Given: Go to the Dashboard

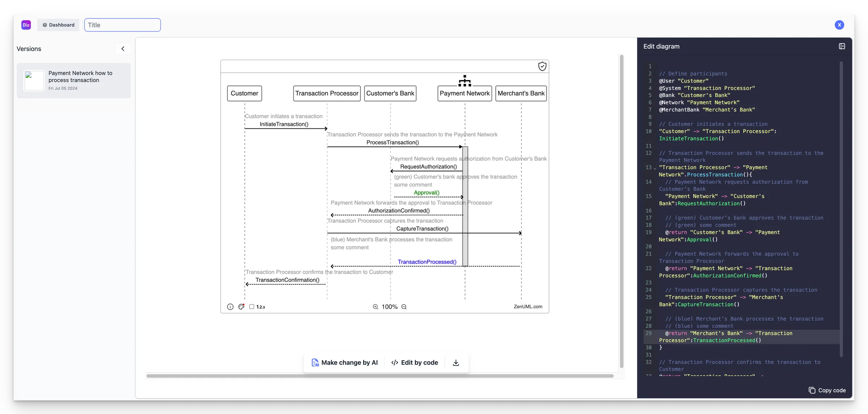Looking at the screenshot, I should (58, 25).
